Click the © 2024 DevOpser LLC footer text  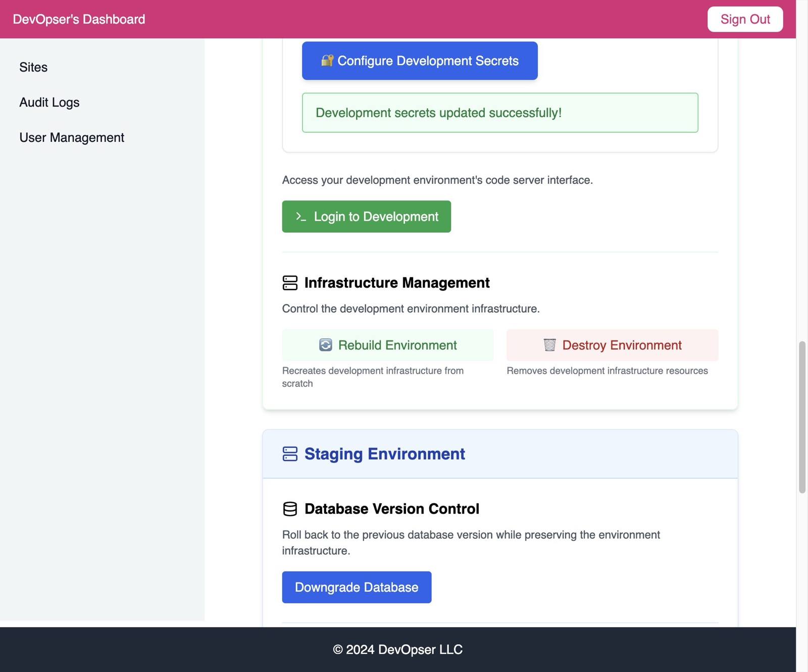[x=398, y=650]
